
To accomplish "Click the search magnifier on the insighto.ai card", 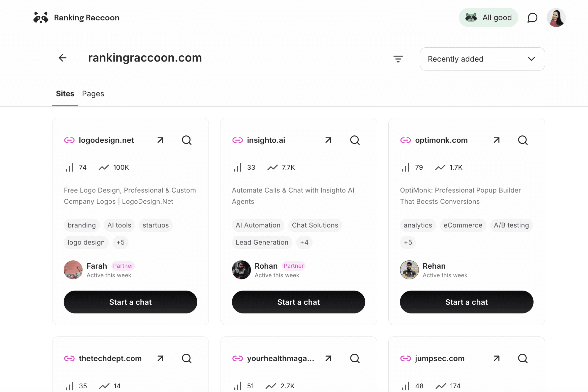I will 355,140.
